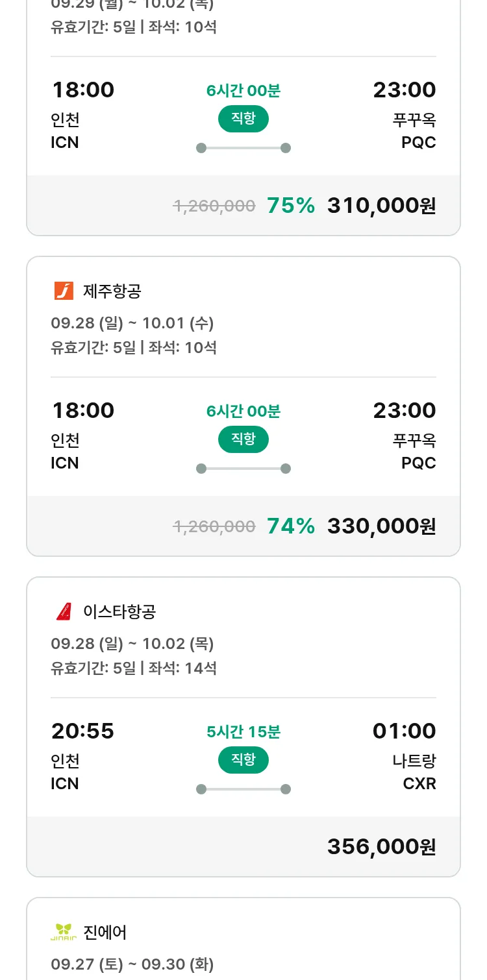Select the 310,000원 Phu Quoc fare
Image resolution: width=487 pixels, height=980 pixels.
pos(381,206)
